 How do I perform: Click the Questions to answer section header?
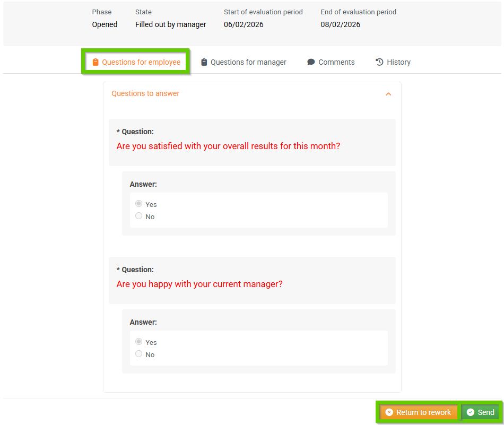pos(145,93)
